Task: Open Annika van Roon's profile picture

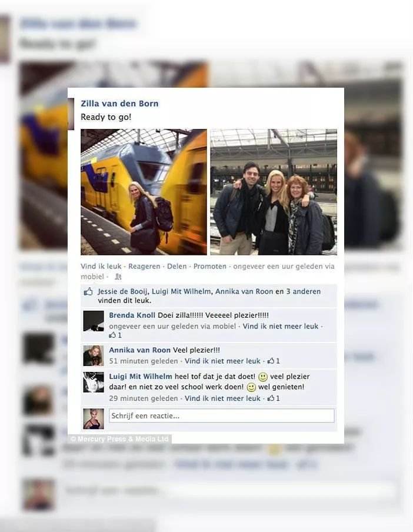Action: tap(94, 355)
